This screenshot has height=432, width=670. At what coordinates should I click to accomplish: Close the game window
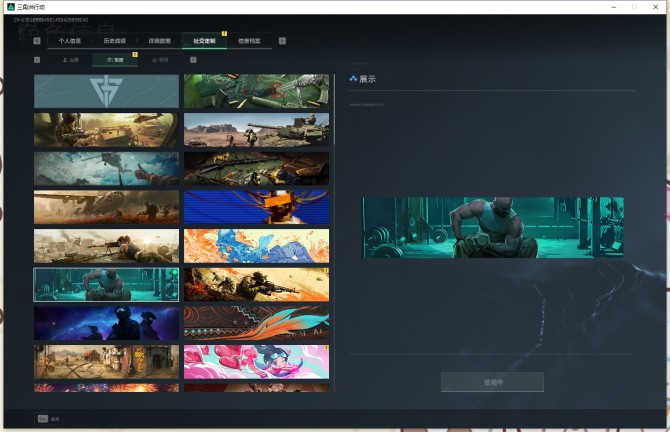click(655, 7)
